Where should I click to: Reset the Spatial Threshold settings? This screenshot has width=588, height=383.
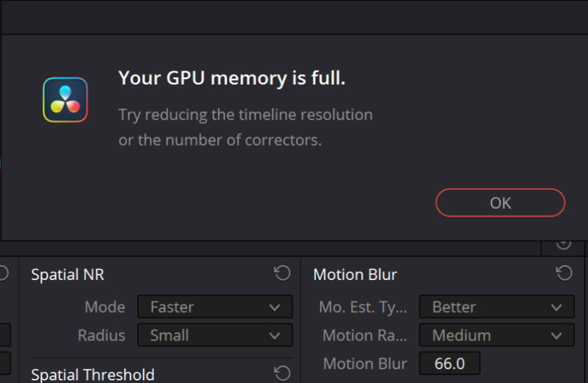[282, 374]
